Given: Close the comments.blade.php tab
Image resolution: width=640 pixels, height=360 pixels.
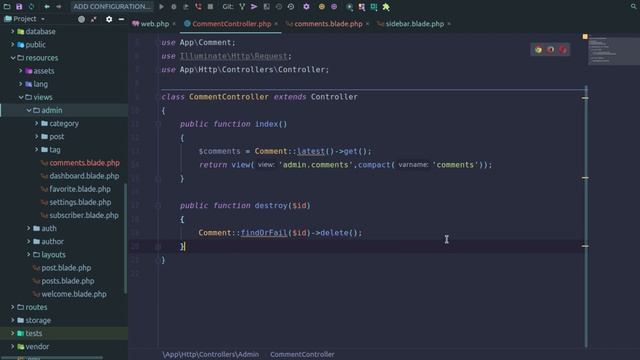Looking at the screenshot, I should coord(368,24).
